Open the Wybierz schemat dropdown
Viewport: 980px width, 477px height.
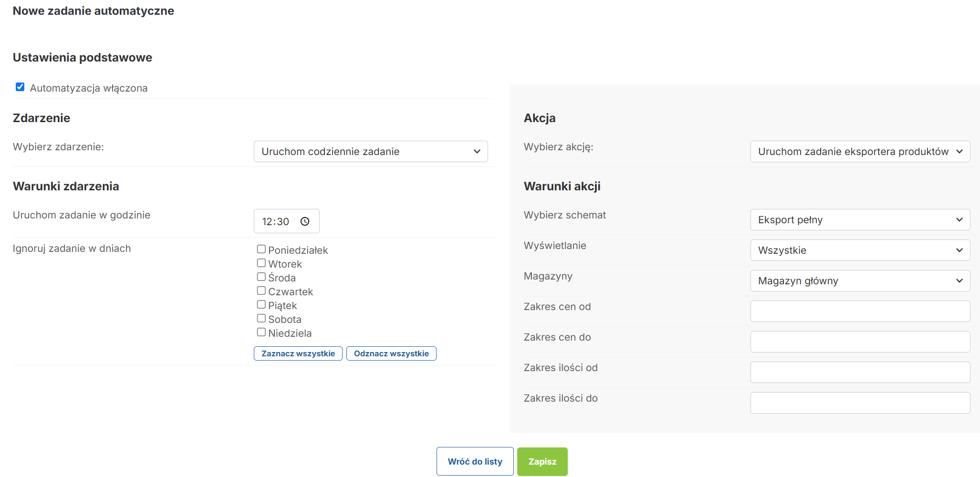pyautogui.click(x=860, y=220)
